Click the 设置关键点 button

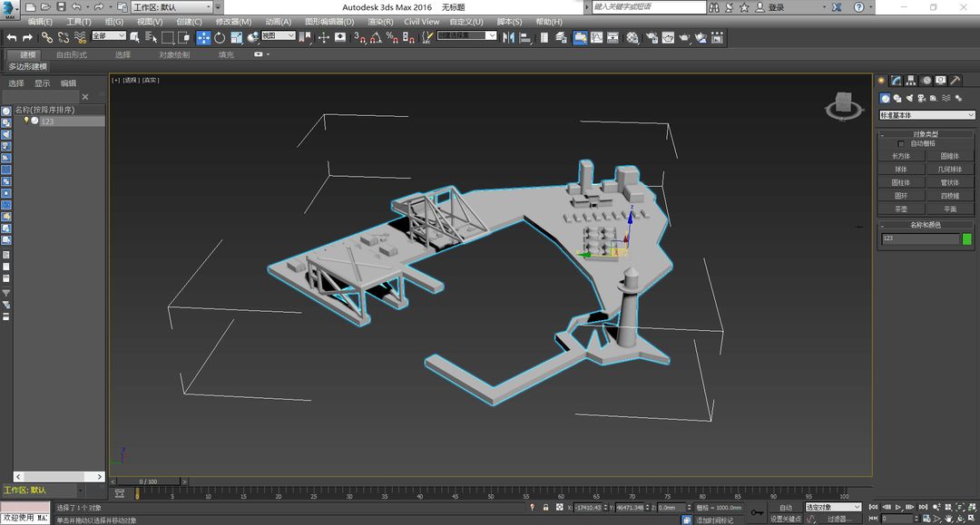coord(786,519)
